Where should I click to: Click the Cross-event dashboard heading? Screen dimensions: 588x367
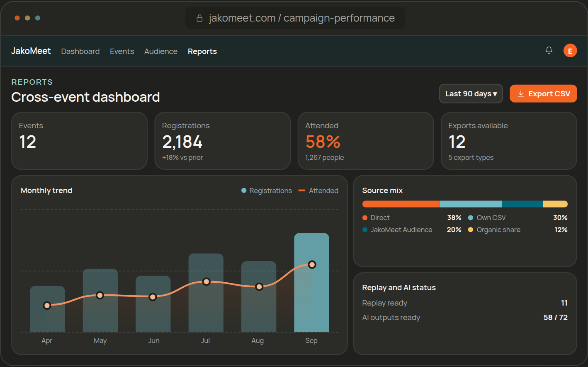[x=85, y=97]
